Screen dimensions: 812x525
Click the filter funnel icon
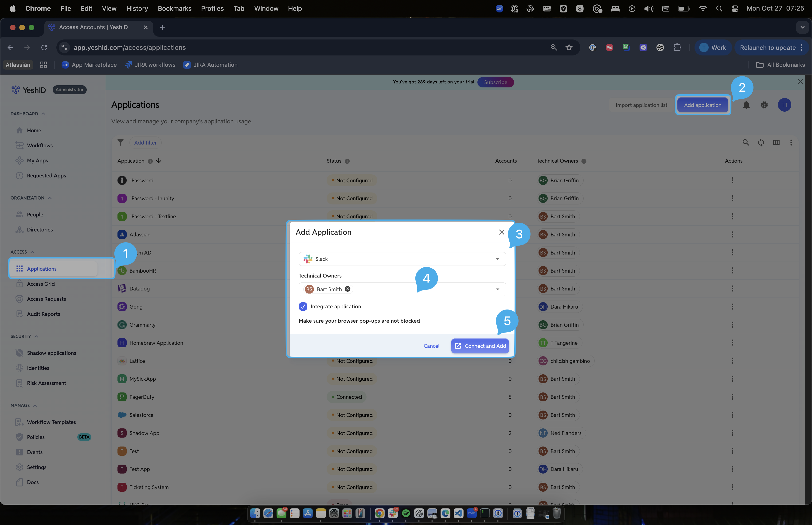tap(120, 142)
